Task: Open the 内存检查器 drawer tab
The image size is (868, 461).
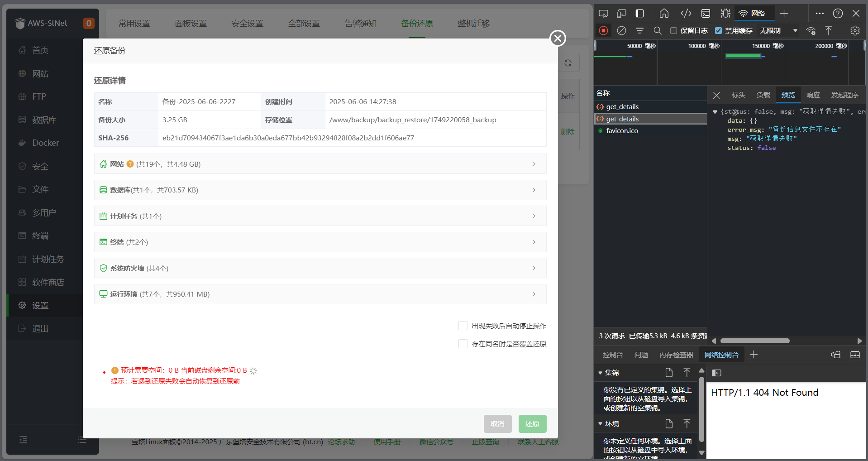Action: point(676,355)
